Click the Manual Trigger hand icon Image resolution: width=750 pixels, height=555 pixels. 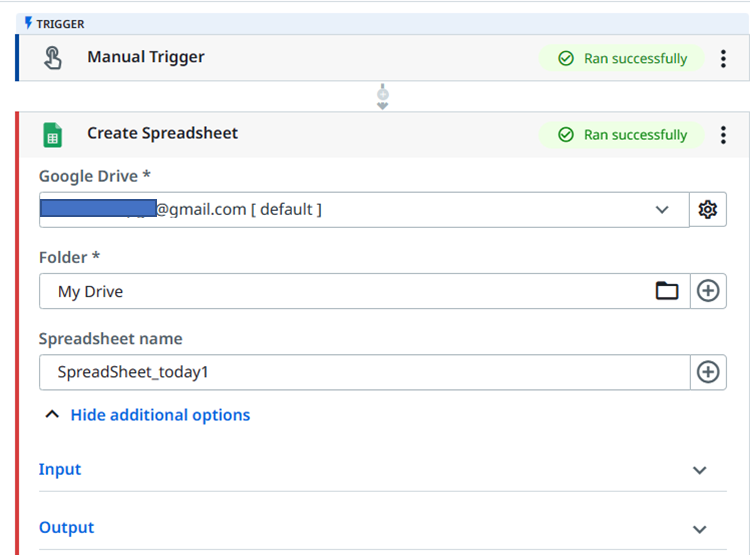click(53, 58)
